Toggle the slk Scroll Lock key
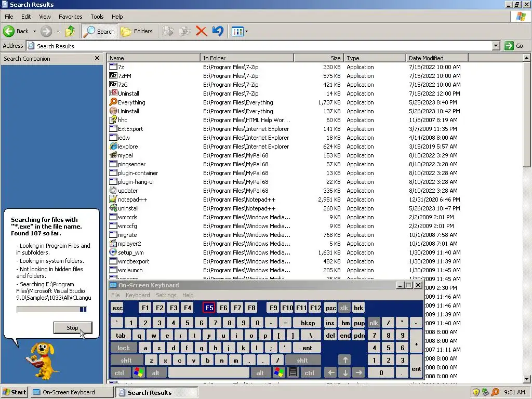 click(x=344, y=308)
